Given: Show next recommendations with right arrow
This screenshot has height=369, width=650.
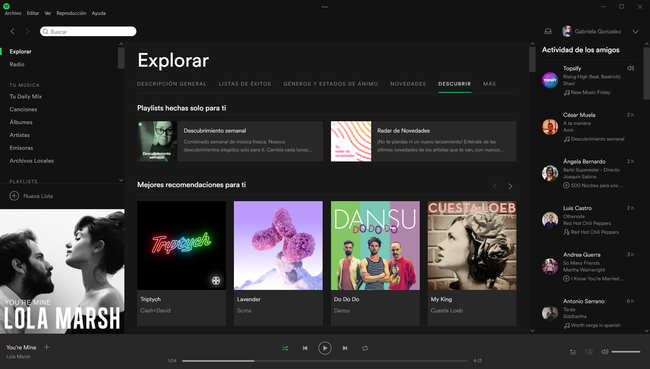Looking at the screenshot, I should [x=510, y=187].
